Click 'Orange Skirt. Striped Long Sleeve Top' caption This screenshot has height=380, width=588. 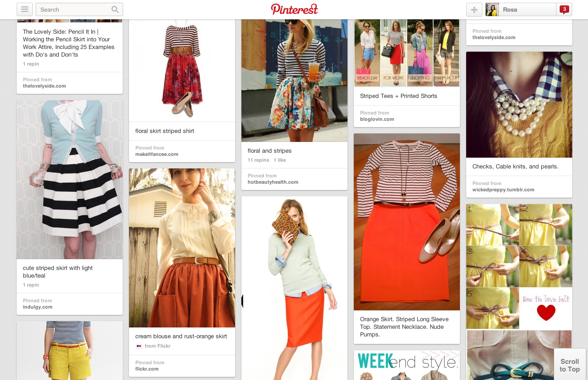(405, 327)
